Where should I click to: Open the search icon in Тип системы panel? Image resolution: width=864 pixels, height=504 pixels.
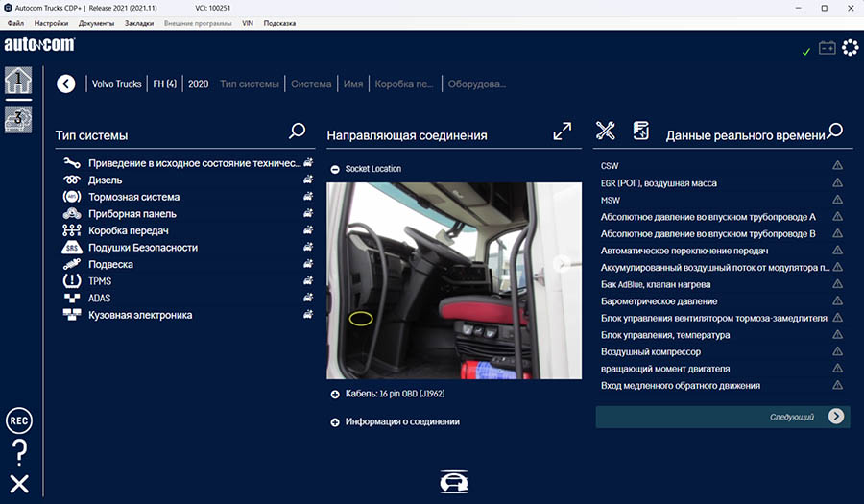coord(298,132)
